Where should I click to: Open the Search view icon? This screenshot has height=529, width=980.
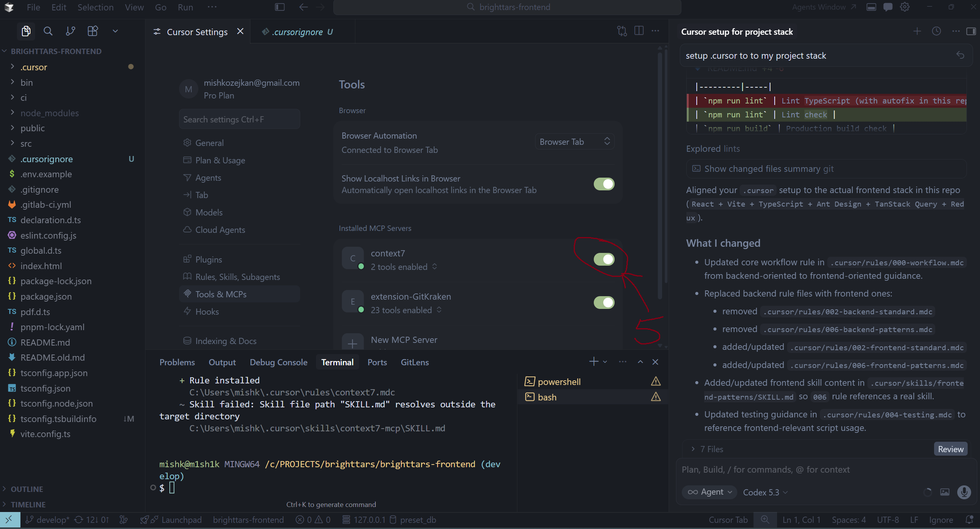[48, 31]
